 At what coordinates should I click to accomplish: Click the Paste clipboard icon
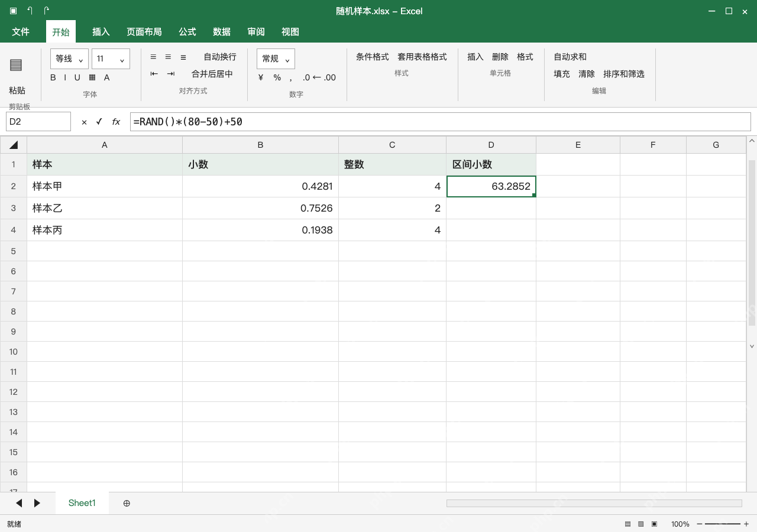pyautogui.click(x=16, y=65)
